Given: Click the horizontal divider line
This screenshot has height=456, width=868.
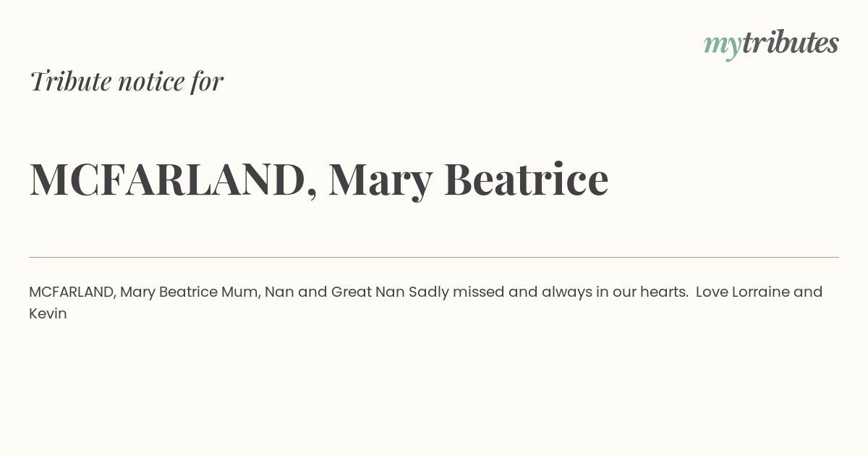Looking at the screenshot, I should point(434,257).
